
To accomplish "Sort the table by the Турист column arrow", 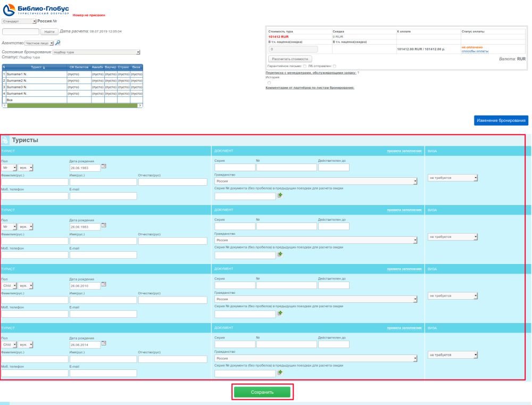I will (44, 67).
